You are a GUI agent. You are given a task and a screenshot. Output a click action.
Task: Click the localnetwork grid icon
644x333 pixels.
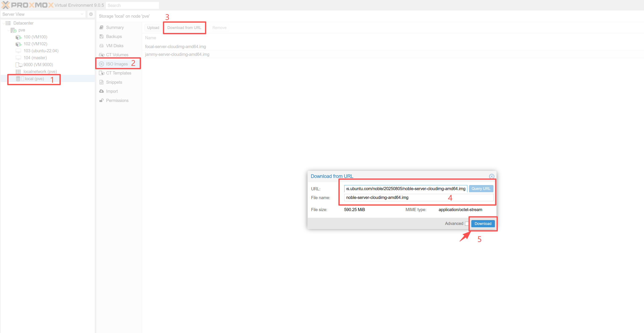(18, 72)
